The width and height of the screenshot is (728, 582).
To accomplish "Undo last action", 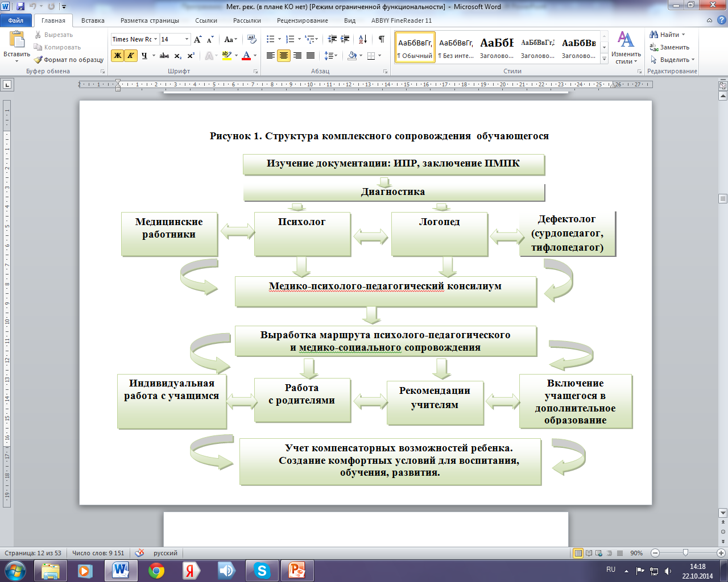I will pos(32,6).
